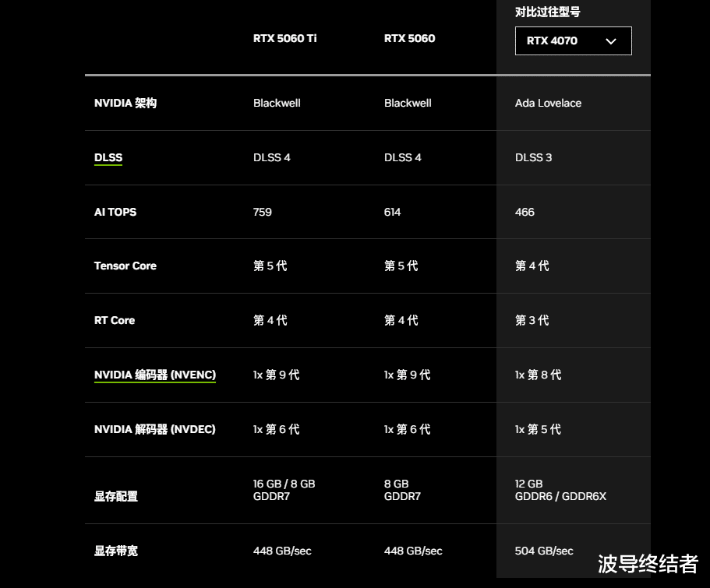Open the RTX 4070 comparison dropdown
The image size is (710, 588).
pos(574,40)
